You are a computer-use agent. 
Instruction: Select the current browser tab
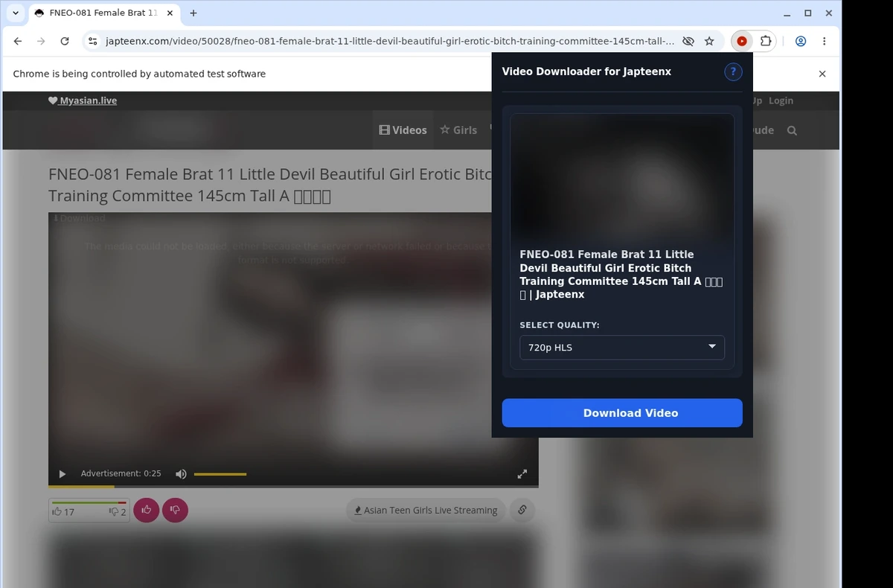[103, 13]
